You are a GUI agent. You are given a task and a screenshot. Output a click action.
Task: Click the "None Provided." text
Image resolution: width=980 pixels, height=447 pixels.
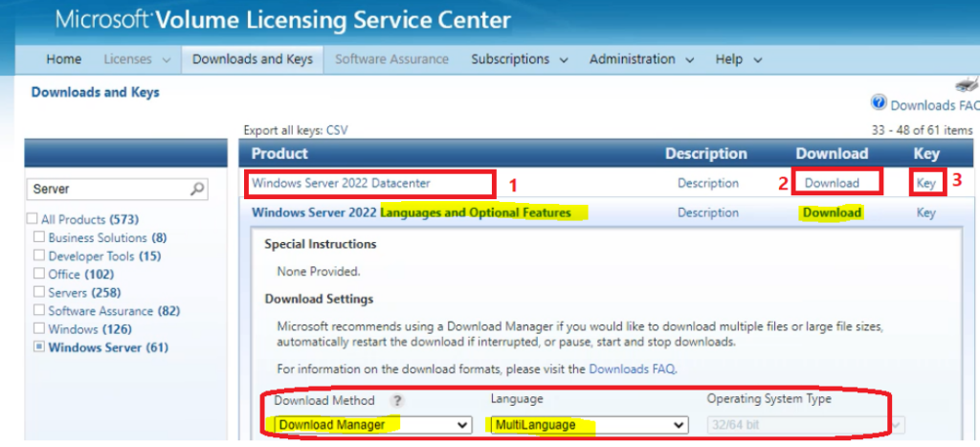click(x=319, y=271)
